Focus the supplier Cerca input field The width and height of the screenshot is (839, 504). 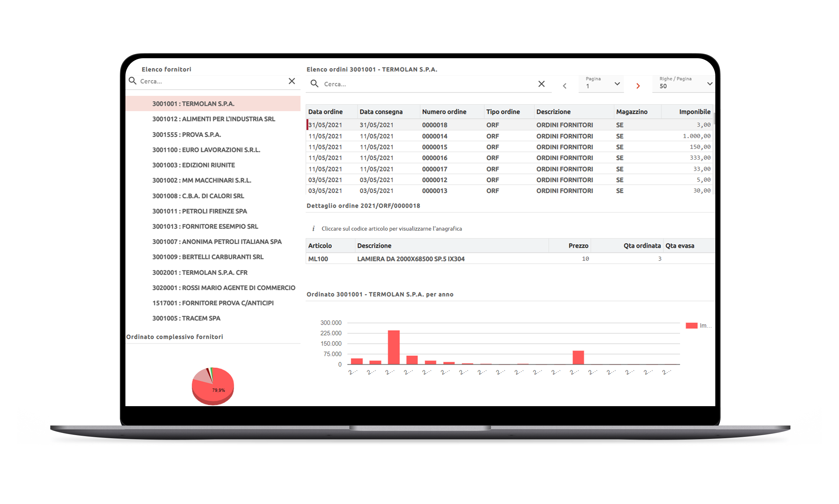point(212,81)
